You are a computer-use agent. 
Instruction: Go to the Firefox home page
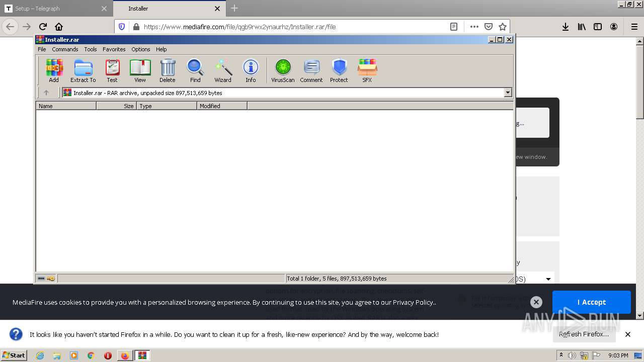pyautogui.click(x=59, y=27)
